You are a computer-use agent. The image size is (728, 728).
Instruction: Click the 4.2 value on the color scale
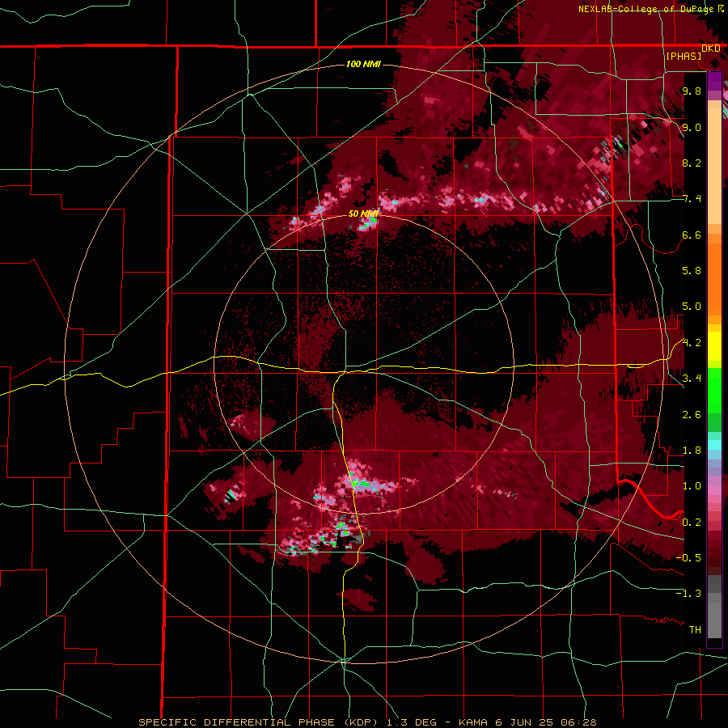click(x=692, y=343)
